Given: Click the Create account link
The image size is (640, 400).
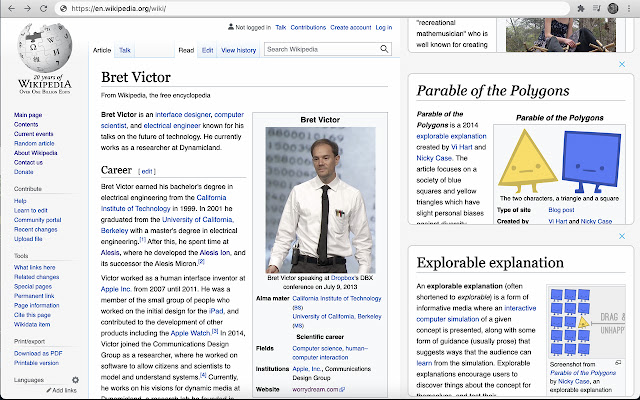Looking at the screenshot, I should tap(351, 28).
